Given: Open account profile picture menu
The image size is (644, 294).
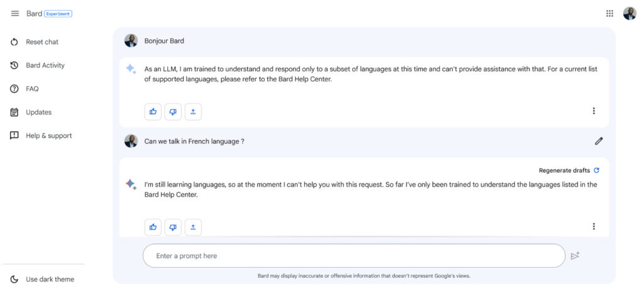Looking at the screenshot, I should tap(629, 14).
